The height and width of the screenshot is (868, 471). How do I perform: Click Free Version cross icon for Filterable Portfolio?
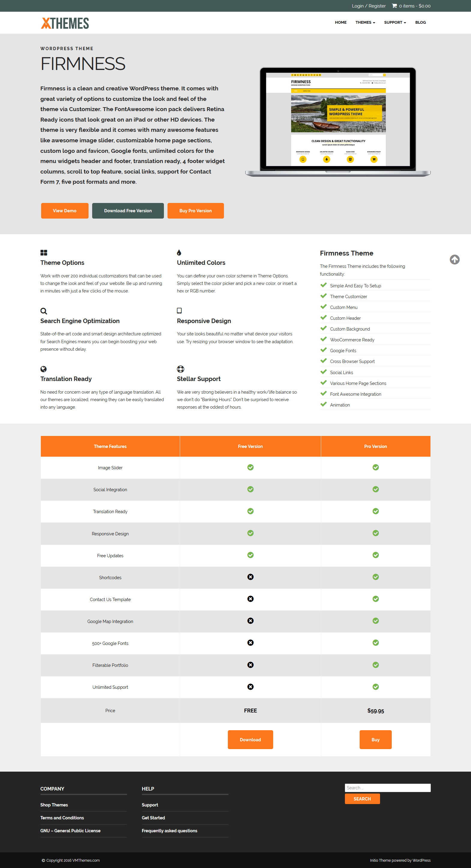250,665
